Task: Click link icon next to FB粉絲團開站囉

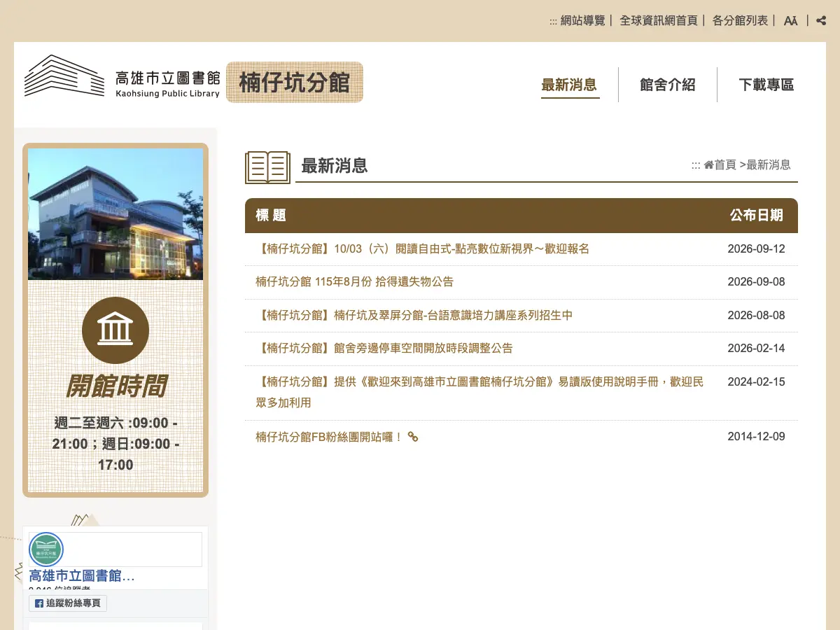Action: tap(413, 437)
